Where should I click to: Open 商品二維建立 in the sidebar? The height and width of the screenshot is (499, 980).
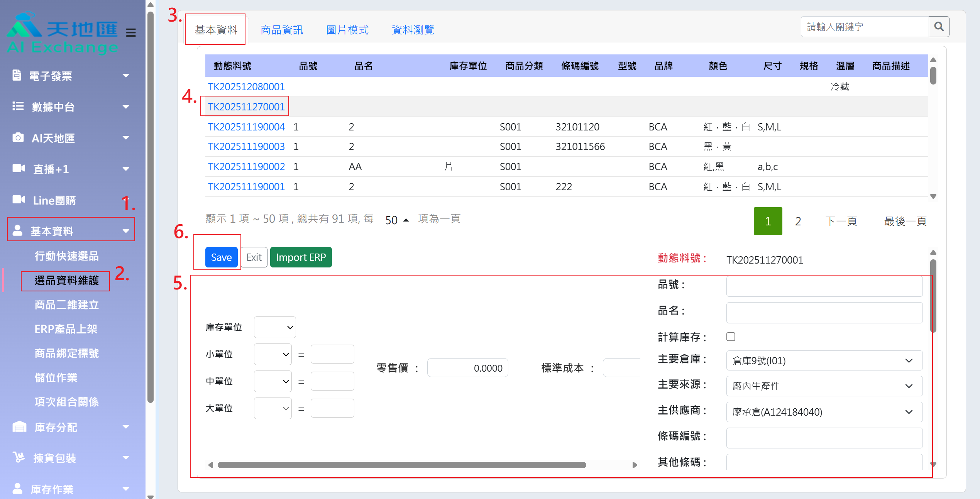point(66,304)
